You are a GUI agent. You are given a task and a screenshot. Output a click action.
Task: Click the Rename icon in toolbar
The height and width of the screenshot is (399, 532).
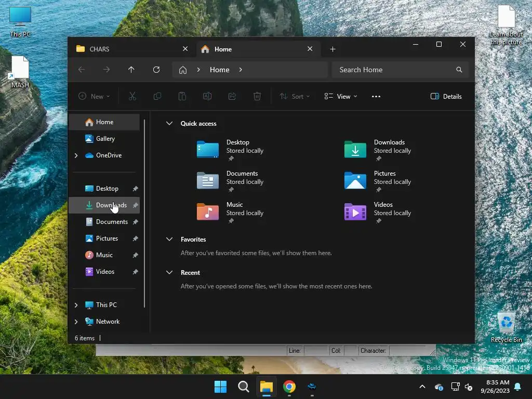[x=207, y=96]
